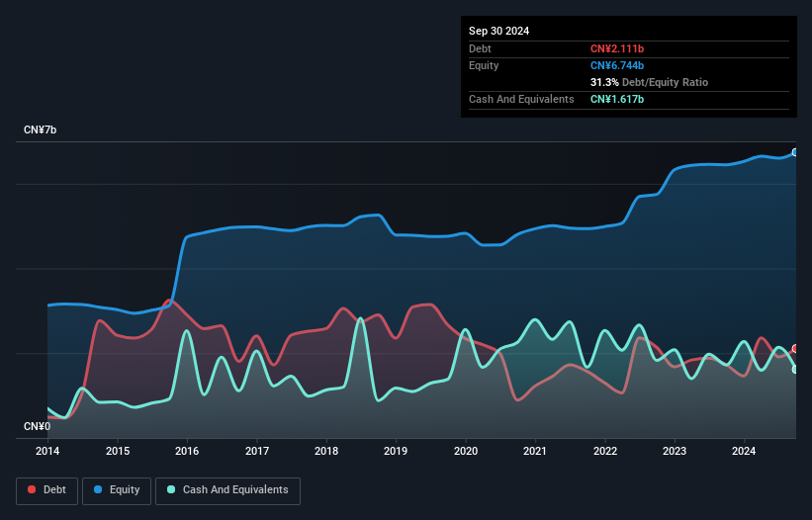
Task: Click the 2019 x-axis label
Action: point(396,451)
